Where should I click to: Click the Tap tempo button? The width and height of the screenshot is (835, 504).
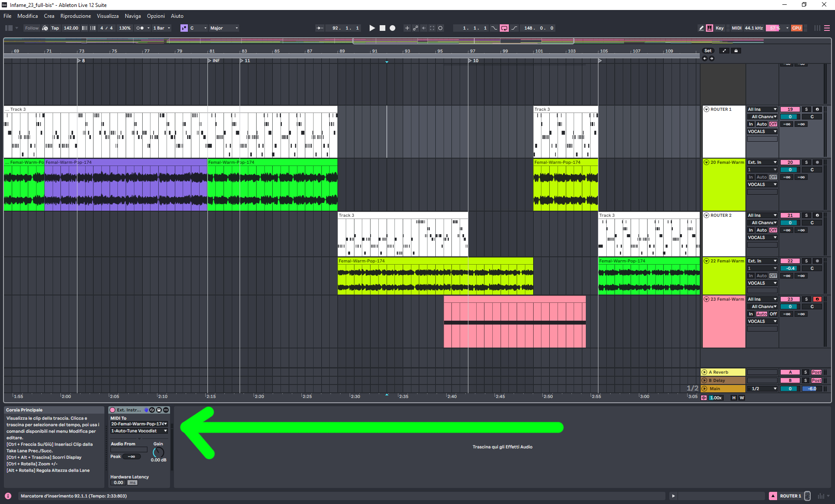click(x=55, y=28)
